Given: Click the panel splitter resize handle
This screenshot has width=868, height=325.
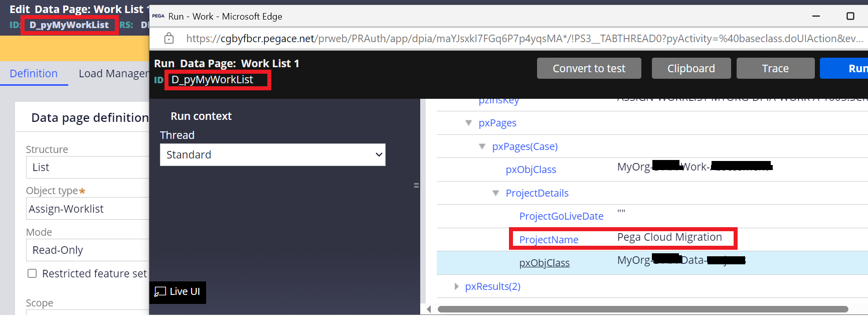Looking at the screenshot, I should [x=416, y=186].
